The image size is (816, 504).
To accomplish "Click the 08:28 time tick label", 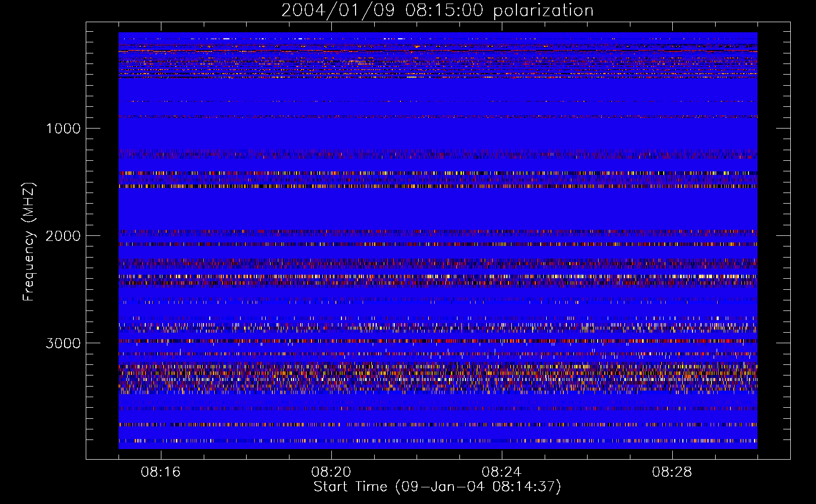I will click(672, 472).
